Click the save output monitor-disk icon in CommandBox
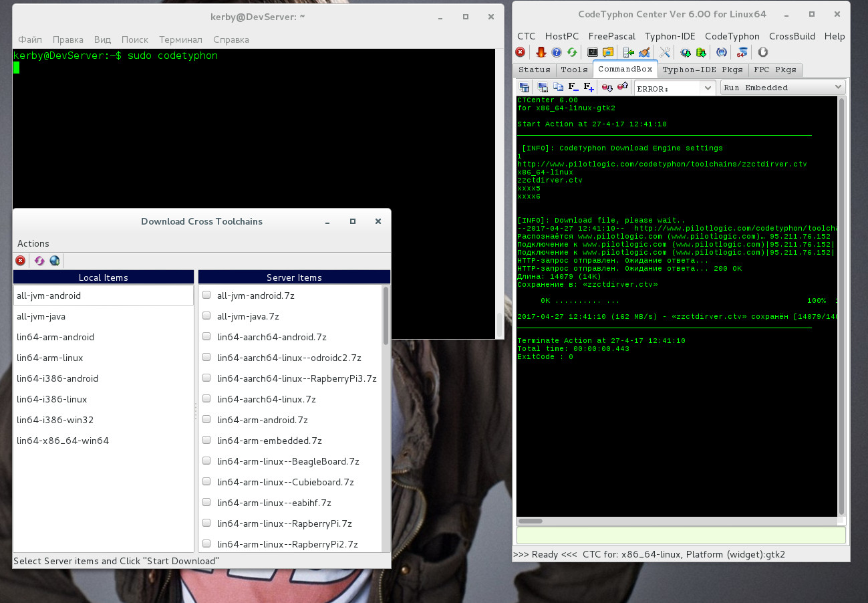The height and width of the screenshot is (603, 868). pyautogui.click(x=543, y=87)
